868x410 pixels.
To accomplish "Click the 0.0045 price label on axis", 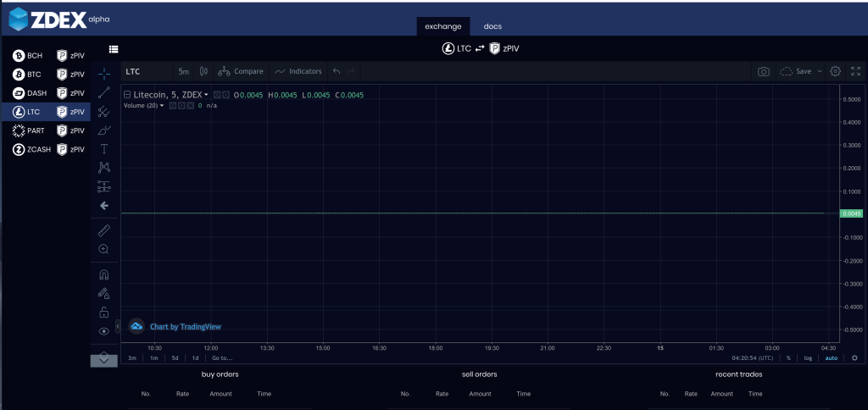I will click(x=851, y=213).
